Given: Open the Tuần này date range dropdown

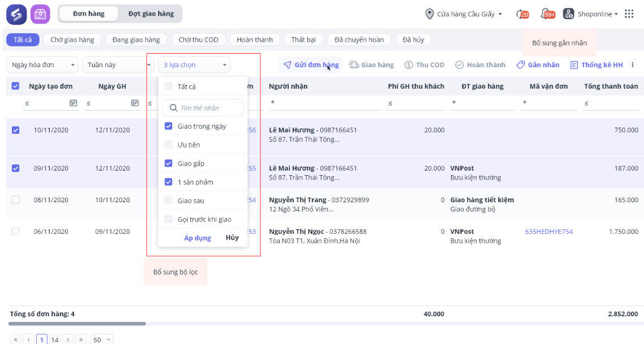Looking at the screenshot, I should [115, 65].
